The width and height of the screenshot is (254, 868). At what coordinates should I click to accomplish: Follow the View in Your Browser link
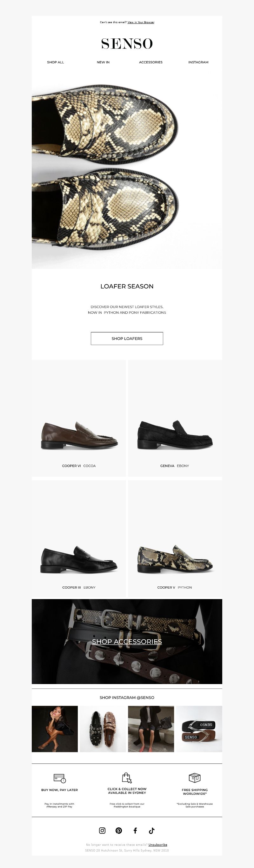click(141, 22)
